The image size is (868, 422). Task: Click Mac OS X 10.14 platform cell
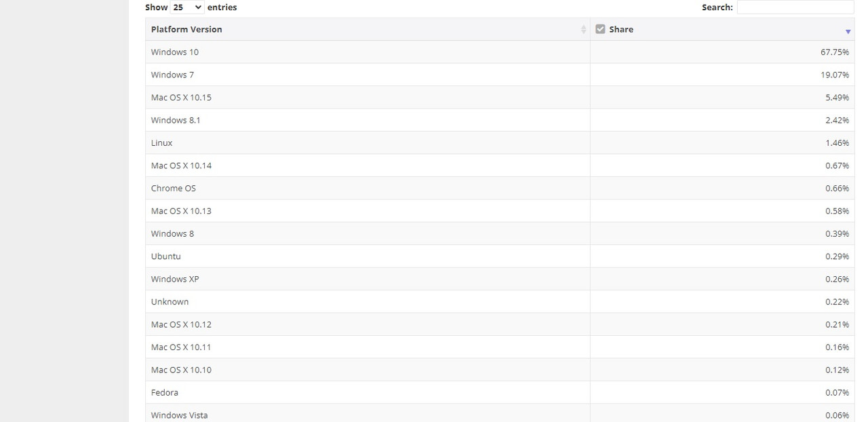[368, 166]
